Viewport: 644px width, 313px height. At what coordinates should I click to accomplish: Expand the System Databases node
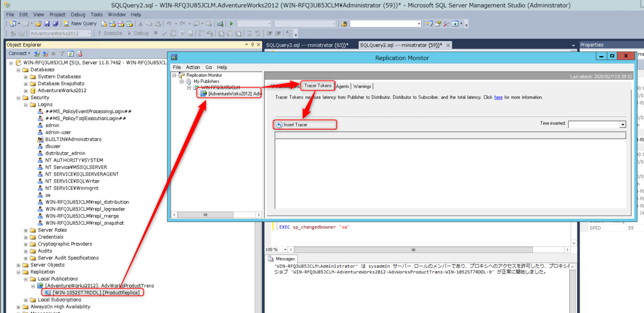coord(26,77)
